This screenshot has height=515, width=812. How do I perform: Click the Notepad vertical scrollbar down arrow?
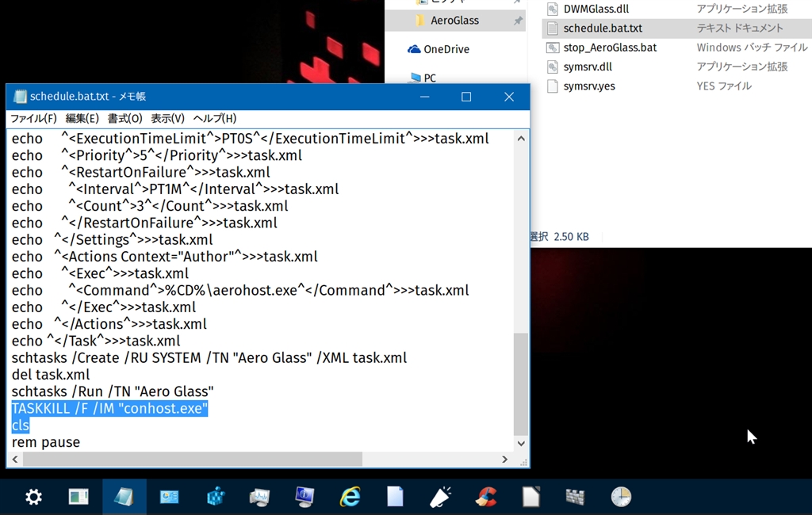click(521, 444)
